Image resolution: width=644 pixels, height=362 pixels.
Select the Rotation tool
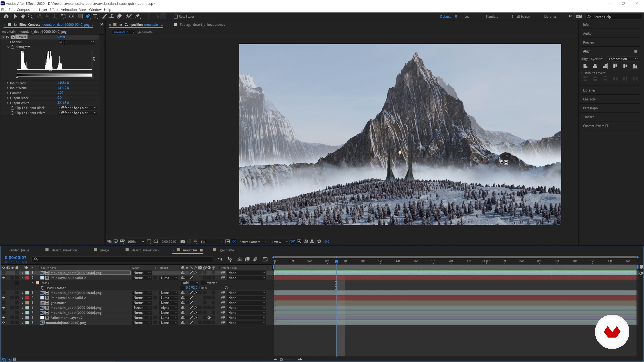pos(64,16)
